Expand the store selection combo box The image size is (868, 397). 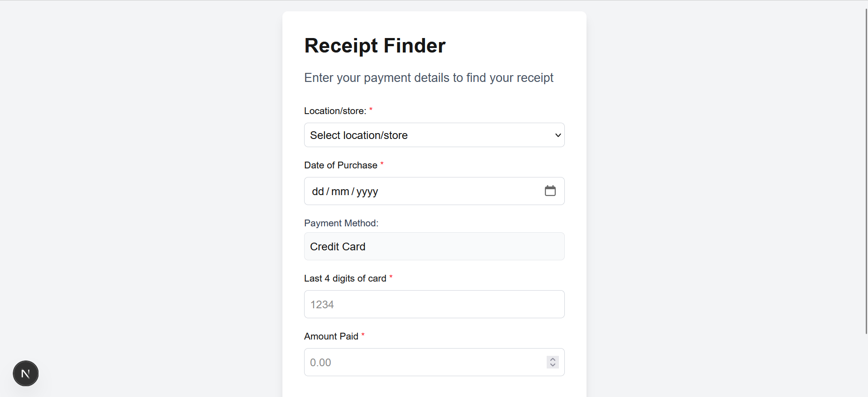coord(434,135)
